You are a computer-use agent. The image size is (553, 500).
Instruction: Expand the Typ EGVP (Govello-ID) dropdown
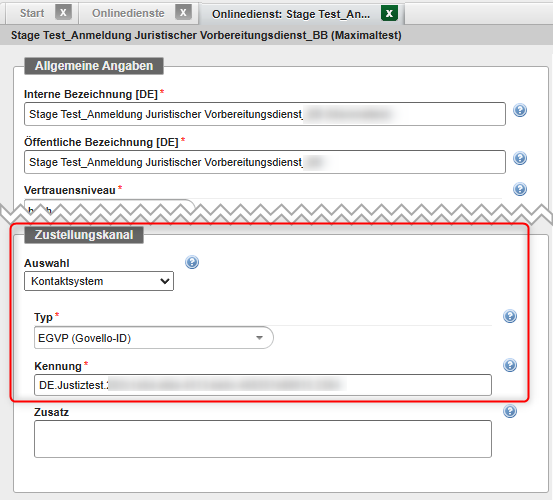153,338
